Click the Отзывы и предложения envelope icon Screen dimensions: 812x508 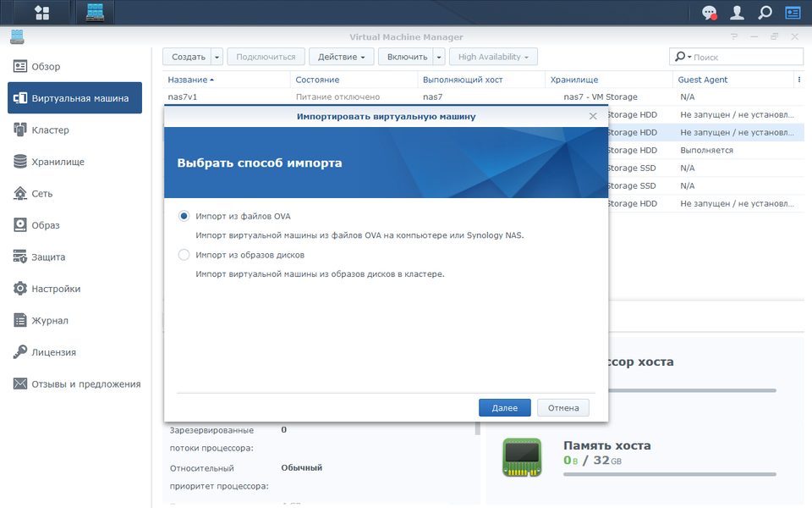tap(20, 384)
